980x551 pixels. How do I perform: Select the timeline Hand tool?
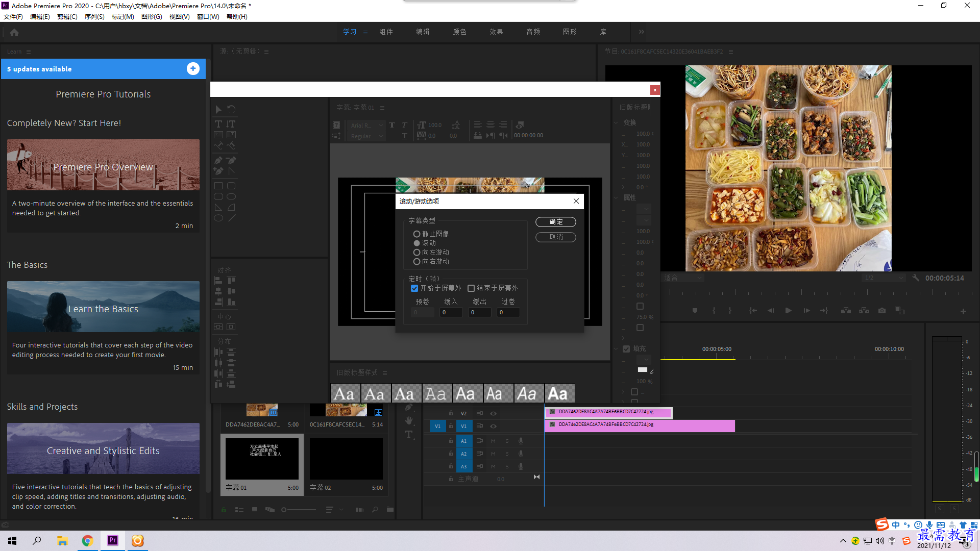pos(409,420)
